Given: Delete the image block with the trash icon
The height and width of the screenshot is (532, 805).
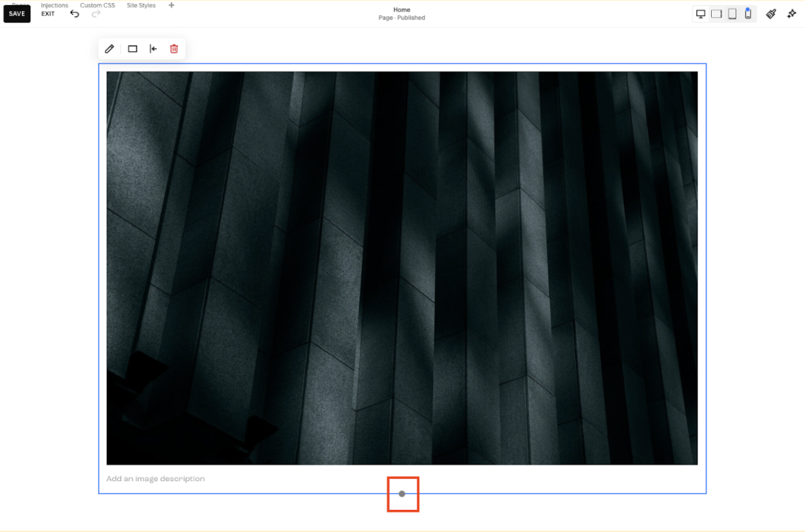Looking at the screenshot, I should pyautogui.click(x=174, y=48).
